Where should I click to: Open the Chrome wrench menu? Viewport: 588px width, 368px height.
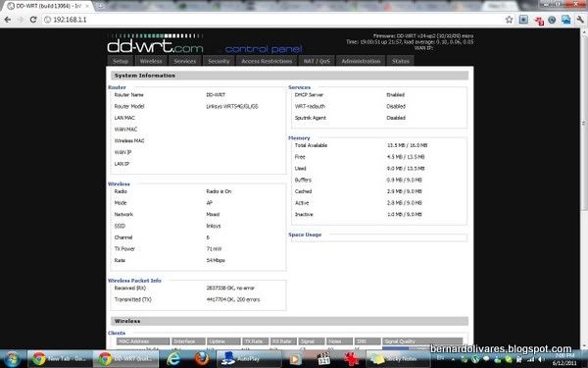coord(580,20)
